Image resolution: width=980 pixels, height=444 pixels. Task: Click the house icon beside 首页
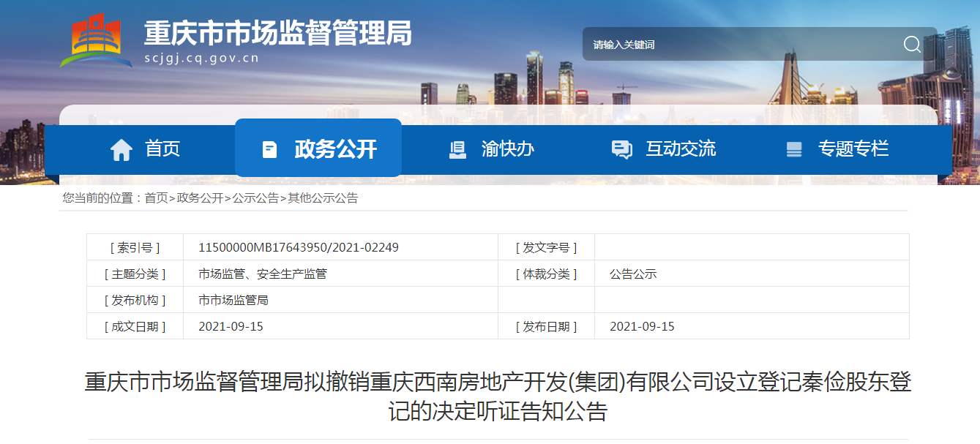pos(121,150)
